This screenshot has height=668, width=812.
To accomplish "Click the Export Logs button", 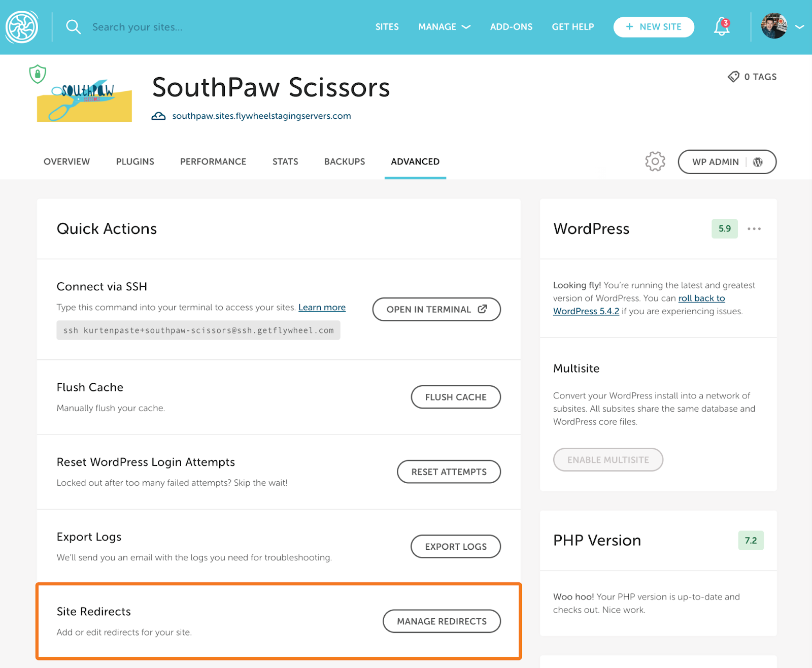I will pos(456,546).
